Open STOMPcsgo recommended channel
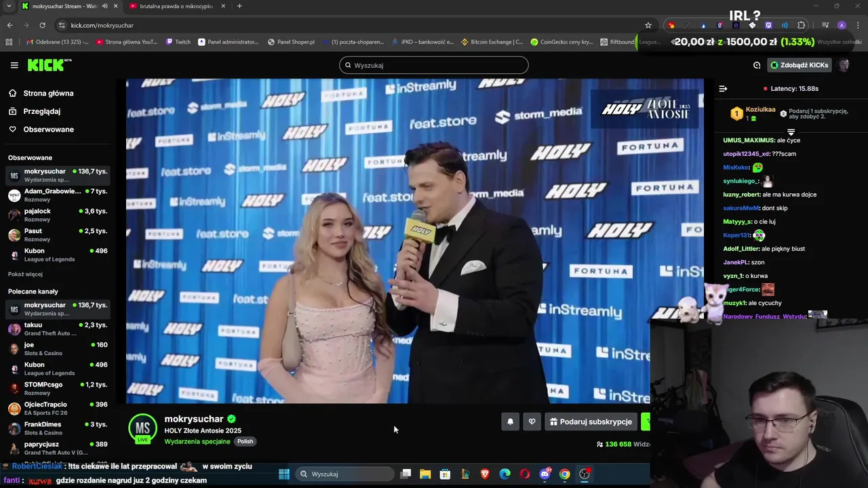Viewport: 868px width, 488px height. pos(58,388)
